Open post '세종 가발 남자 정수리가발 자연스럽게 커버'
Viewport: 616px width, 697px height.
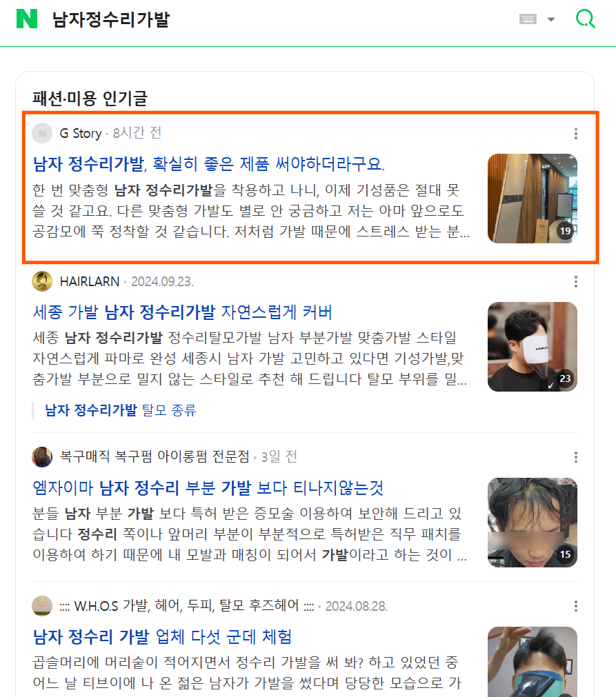click(182, 312)
